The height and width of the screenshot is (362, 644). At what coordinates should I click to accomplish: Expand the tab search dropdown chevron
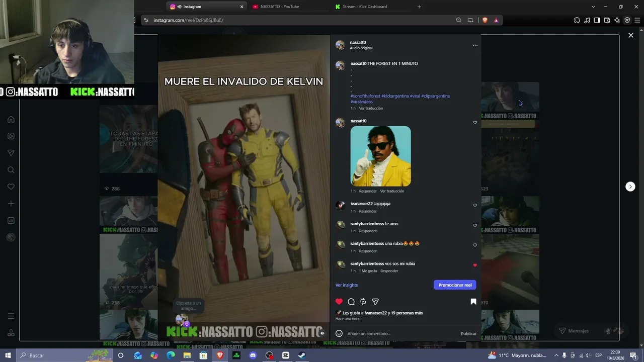[593, 7]
